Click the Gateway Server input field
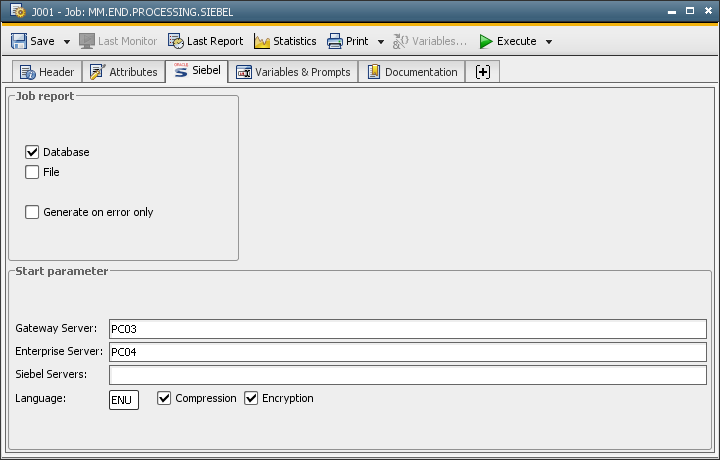The width and height of the screenshot is (720, 460). [x=407, y=329]
